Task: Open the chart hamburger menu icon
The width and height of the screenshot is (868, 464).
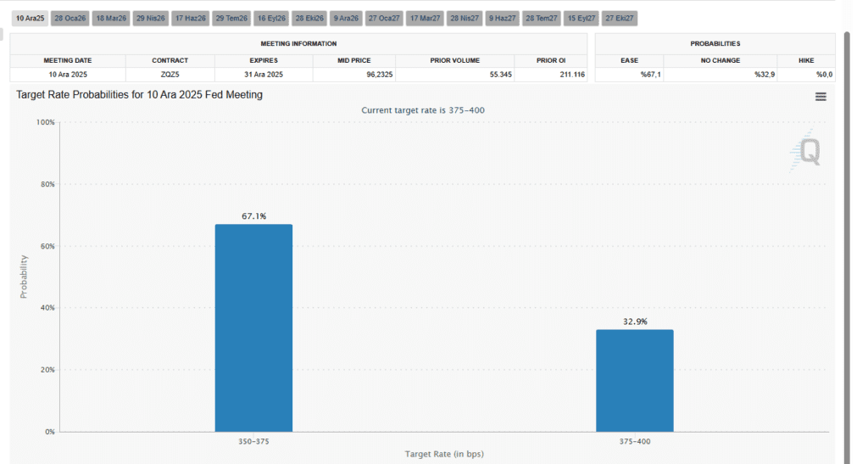Action: coord(820,97)
